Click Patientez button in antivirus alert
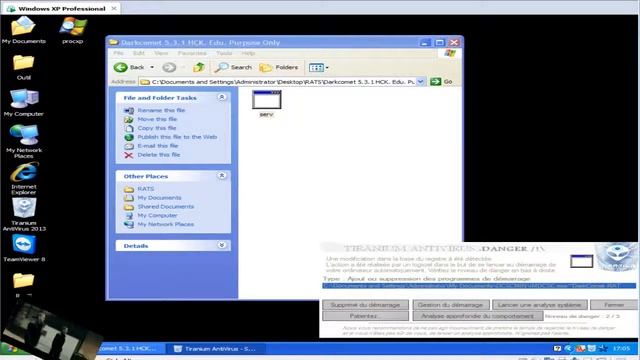Image resolution: width=640 pixels, height=360 pixels. click(365, 316)
